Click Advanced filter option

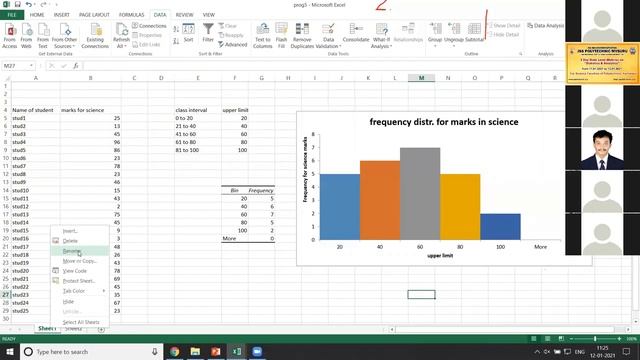click(x=233, y=44)
